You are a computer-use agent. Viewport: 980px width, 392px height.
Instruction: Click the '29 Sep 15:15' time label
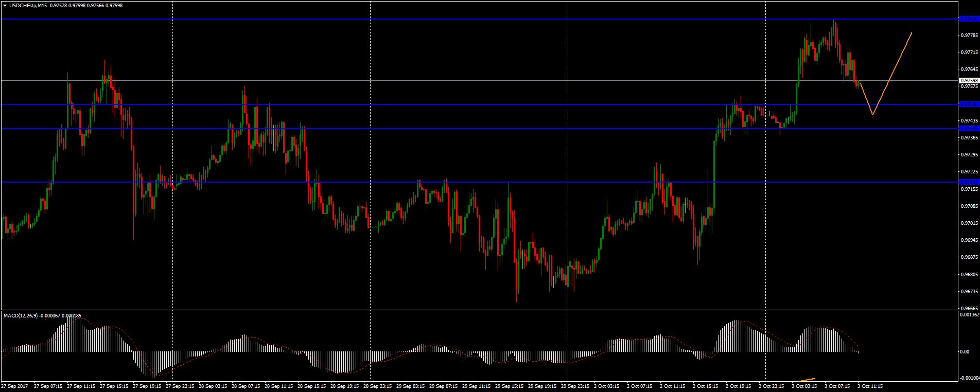(x=509, y=386)
